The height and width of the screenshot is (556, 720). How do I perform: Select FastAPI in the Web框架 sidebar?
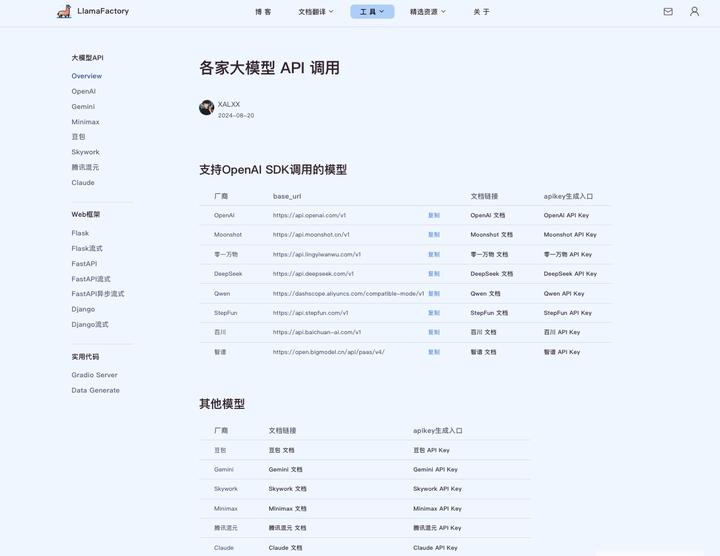(84, 264)
